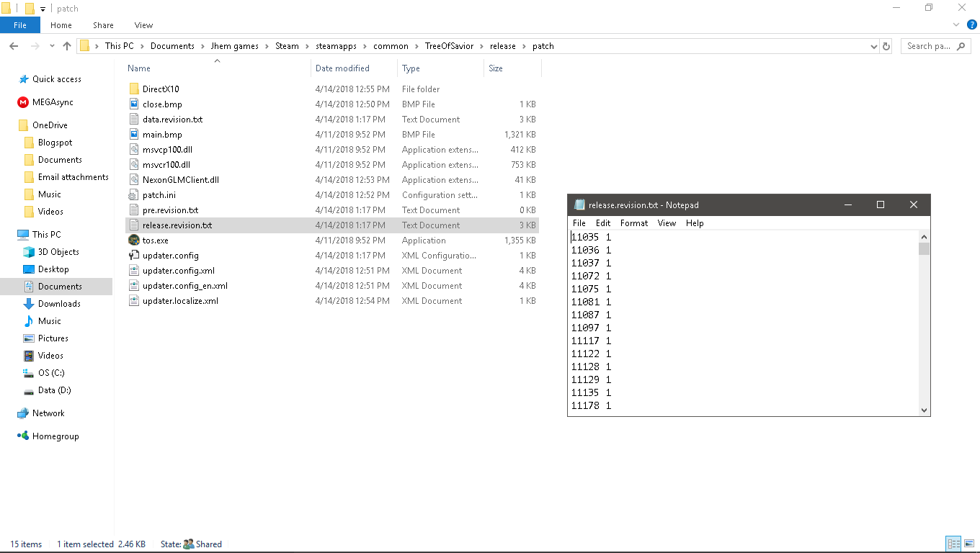Expand the ribbon with chevron arrow
This screenshot has height=553, width=980.
[957, 25]
